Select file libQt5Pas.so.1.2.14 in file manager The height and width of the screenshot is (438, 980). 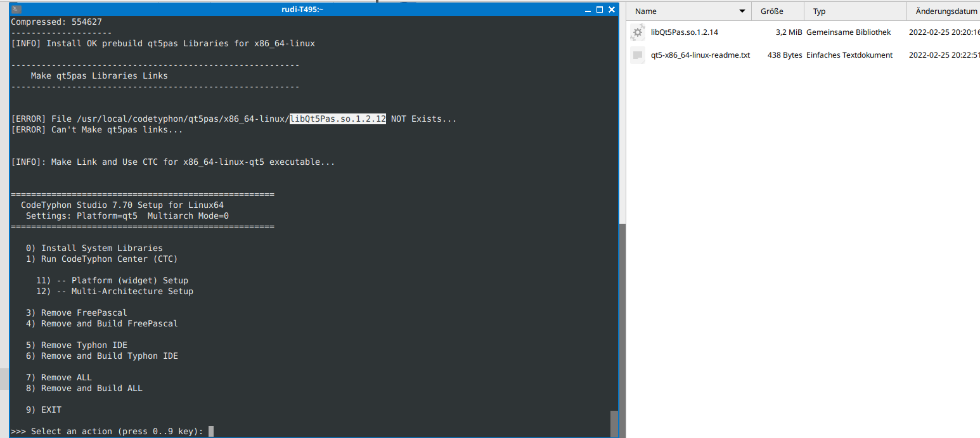coord(685,32)
